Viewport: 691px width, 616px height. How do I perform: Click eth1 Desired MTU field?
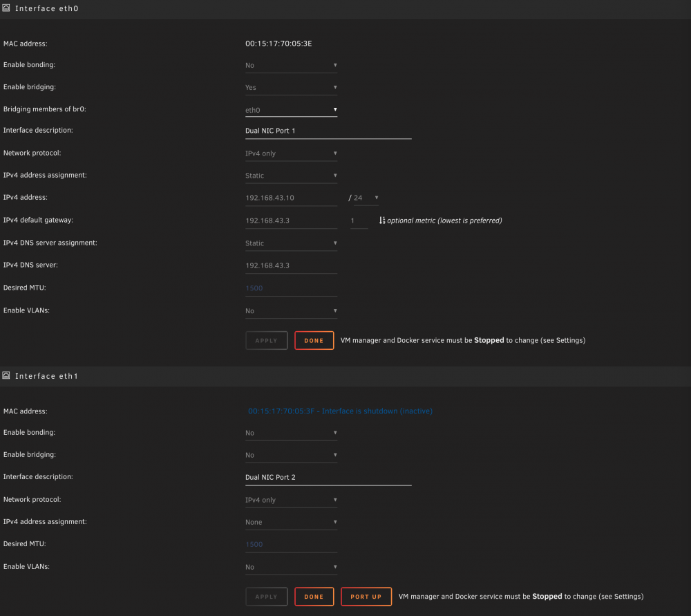[x=291, y=545]
